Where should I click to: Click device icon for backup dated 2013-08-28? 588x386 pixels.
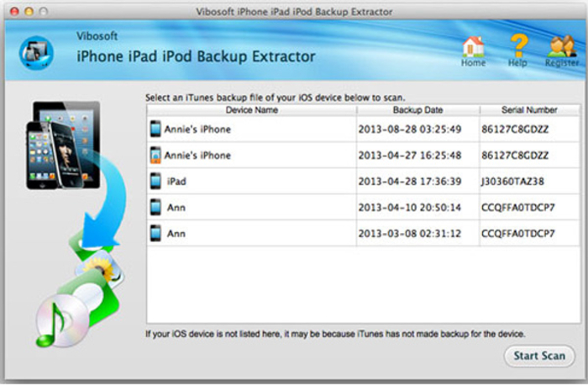point(155,129)
